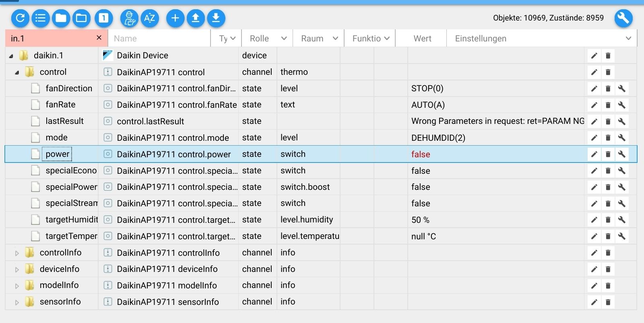Open the Type filter dropdown
This screenshot has height=323, width=644.
tap(227, 38)
